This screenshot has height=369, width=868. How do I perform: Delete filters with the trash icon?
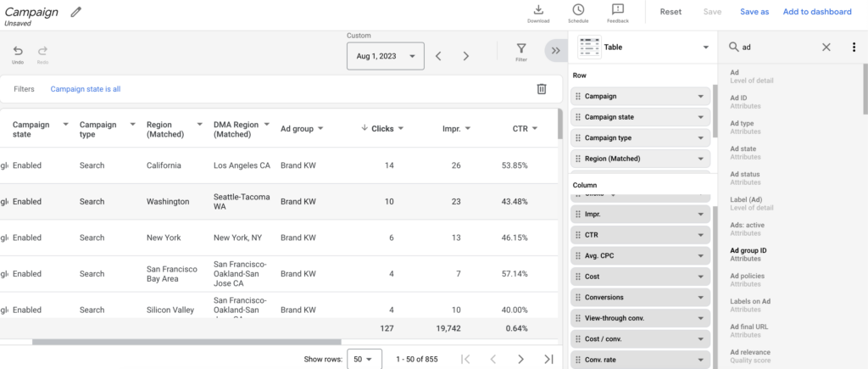point(542,89)
